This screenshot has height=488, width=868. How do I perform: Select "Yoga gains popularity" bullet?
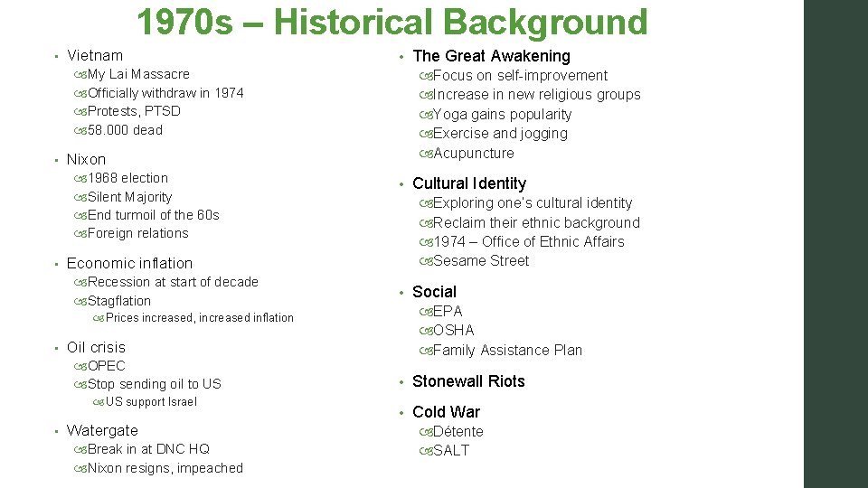point(502,115)
